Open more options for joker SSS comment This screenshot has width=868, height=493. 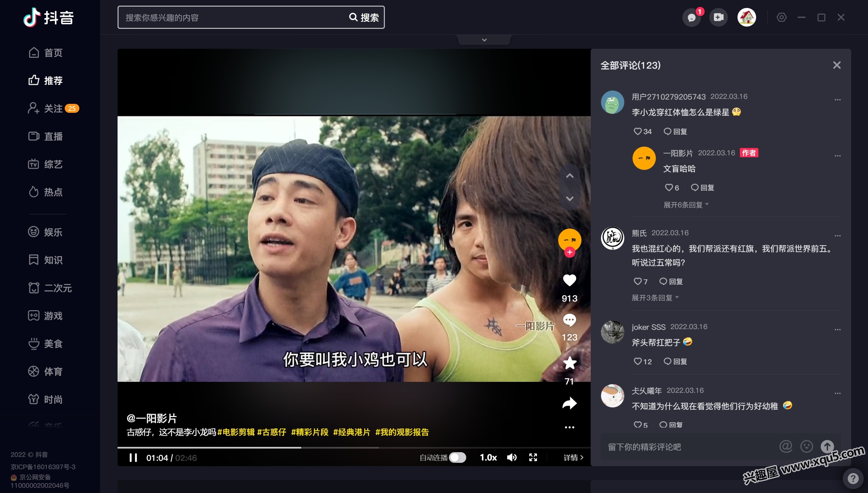coord(837,329)
